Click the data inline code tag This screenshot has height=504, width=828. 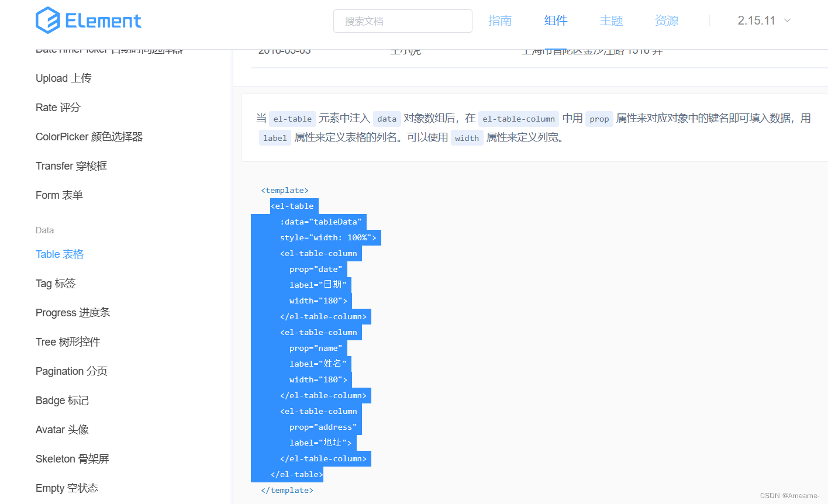pyautogui.click(x=387, y=119)
